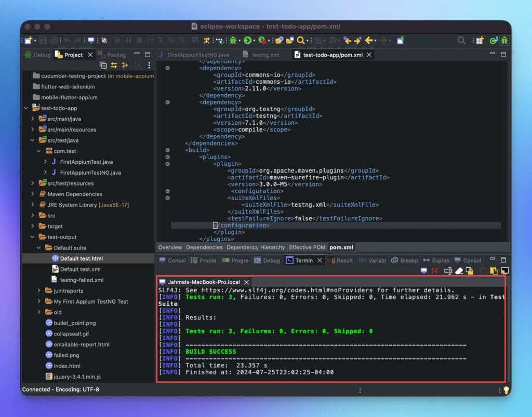Click BUILD SUCCESS text in terminal
532x417 pixels.
click(211, 352)
